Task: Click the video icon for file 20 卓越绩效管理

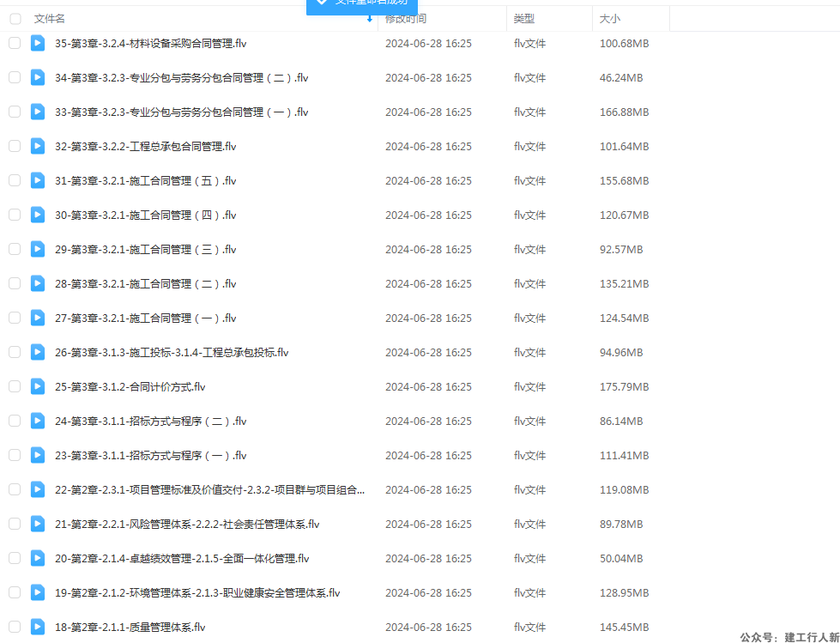Action: pos(38,558)
